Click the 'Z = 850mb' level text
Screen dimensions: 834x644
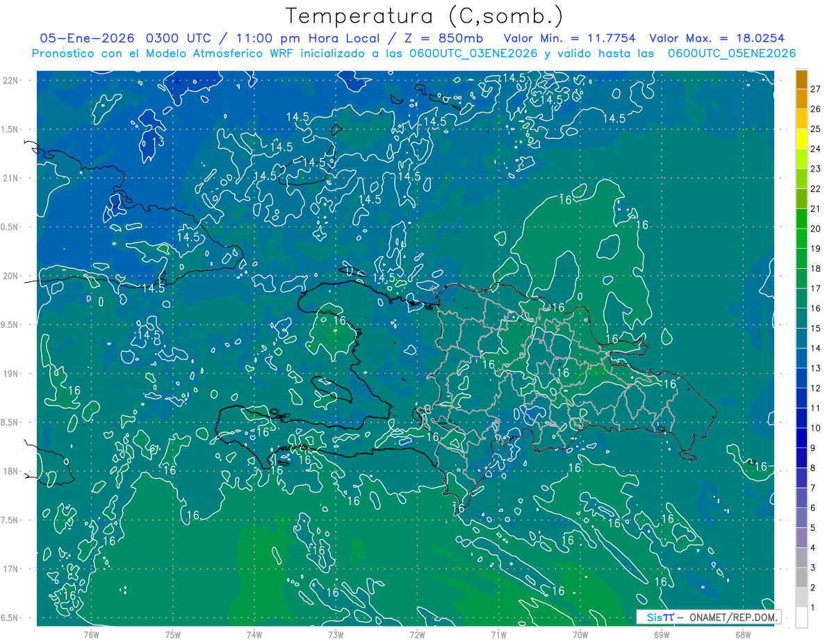(x=442, y=38)
